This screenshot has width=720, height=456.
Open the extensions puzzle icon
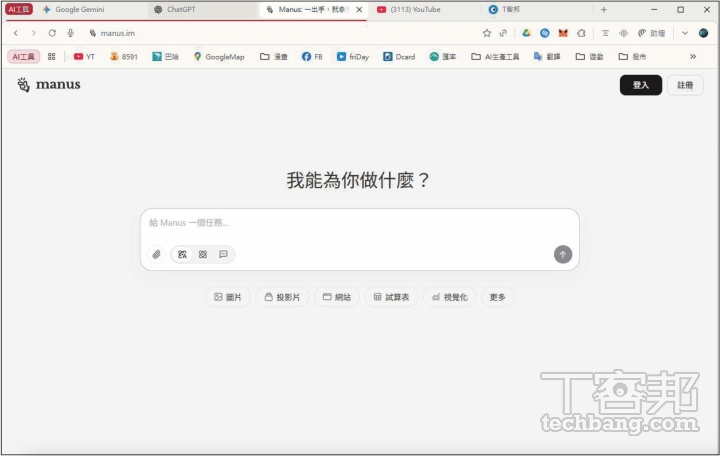[x=581, y=33]
